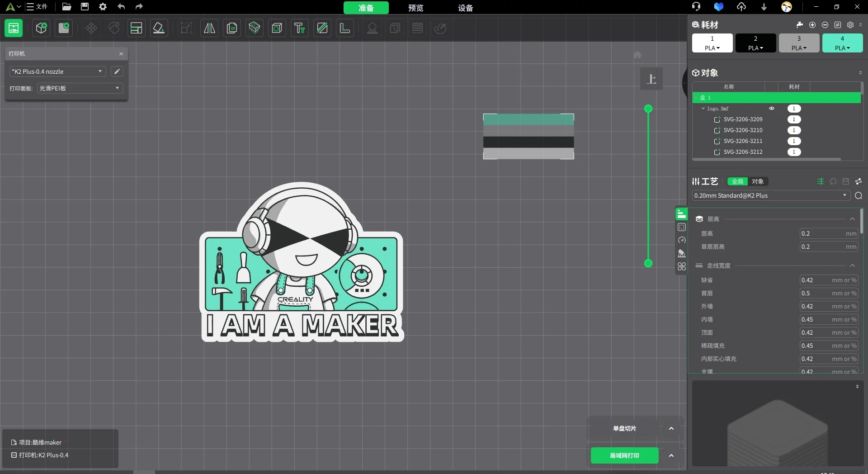Open the user avatar profile
Screen dimensions: 868x474
tap(787, 7)
